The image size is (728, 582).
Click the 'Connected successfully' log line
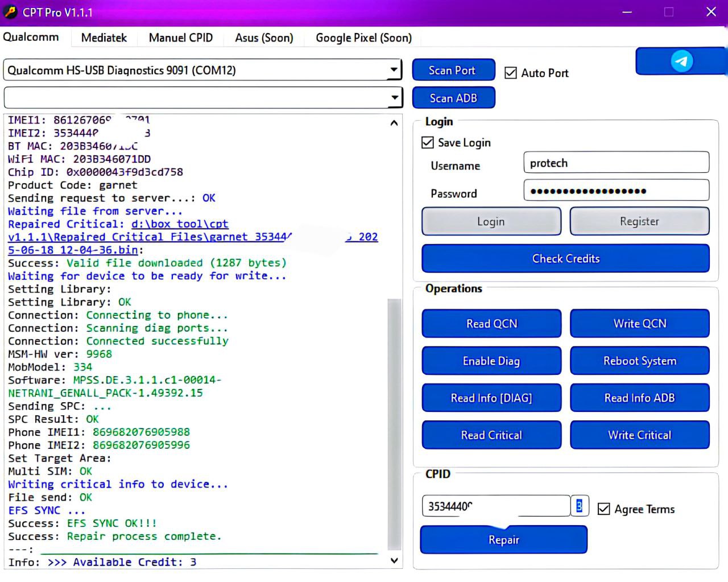click(x=118, y=341)
